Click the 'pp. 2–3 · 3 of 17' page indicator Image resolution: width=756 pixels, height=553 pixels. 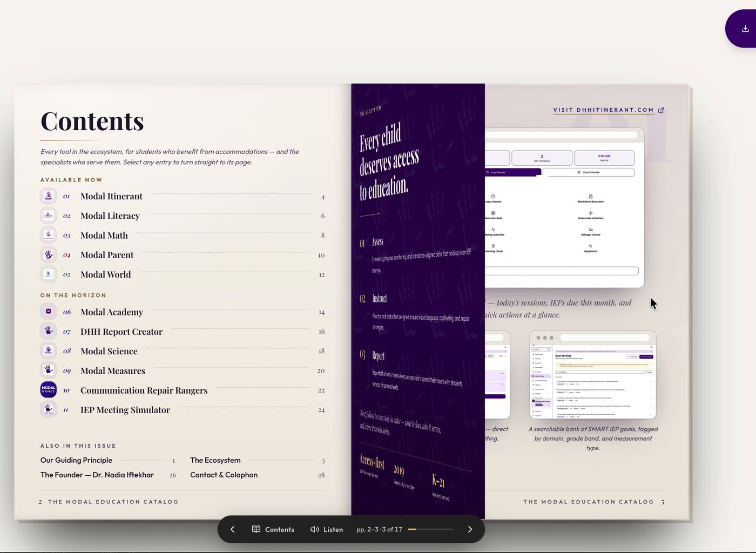click(x=379, y=529)
